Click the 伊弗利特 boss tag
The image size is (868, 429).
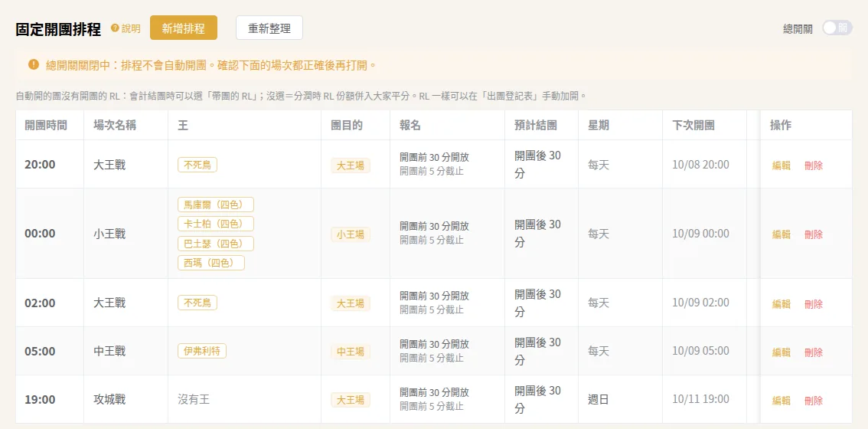(202, 351)
